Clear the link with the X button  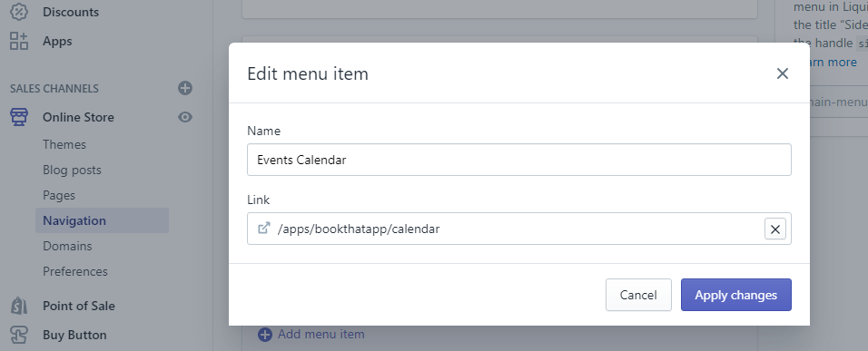pos(775,229)
